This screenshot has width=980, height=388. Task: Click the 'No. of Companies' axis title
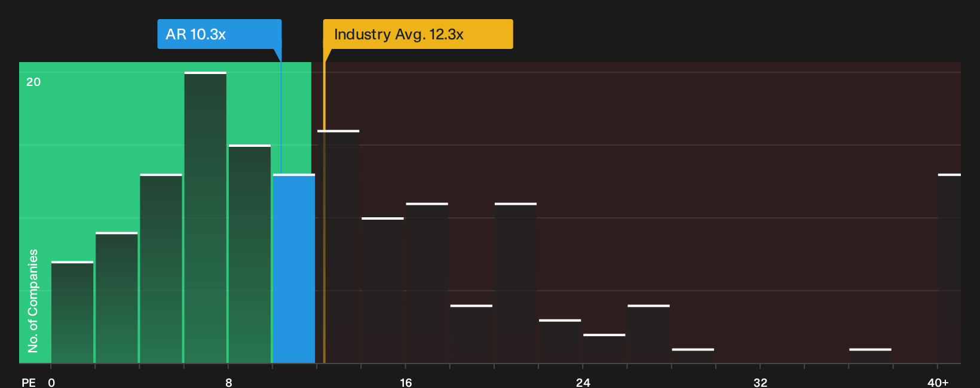[x=33, y=301]
